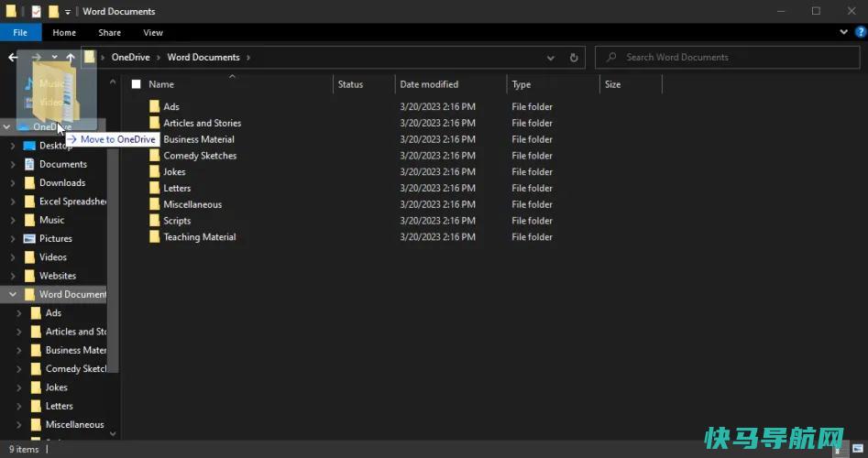The width and height of the screenshot is (868, 458).
Task: Open the recent locations dropdown arrow
Action: click(54, 58)
